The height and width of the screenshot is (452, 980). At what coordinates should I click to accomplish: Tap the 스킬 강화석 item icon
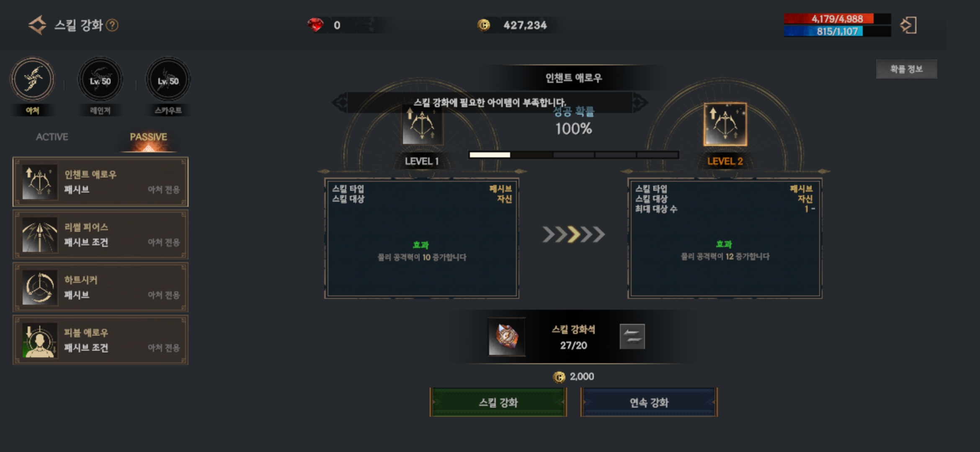506,336
